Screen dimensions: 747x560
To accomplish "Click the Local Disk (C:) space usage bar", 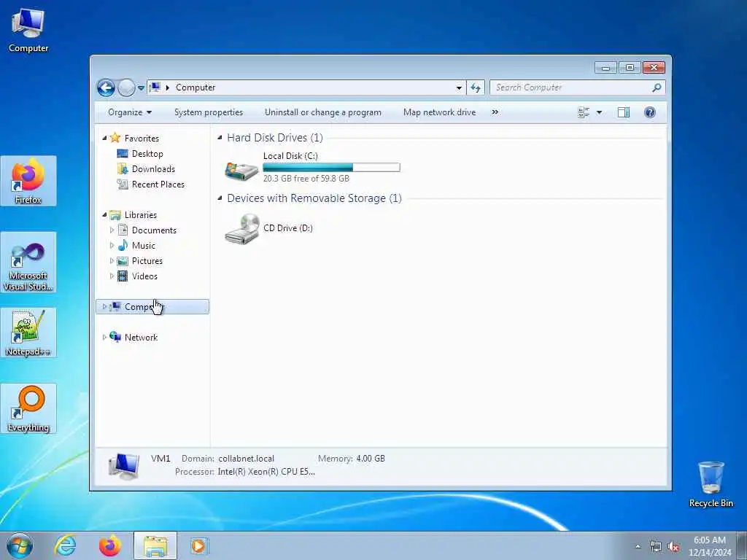I will click(332, 167).
